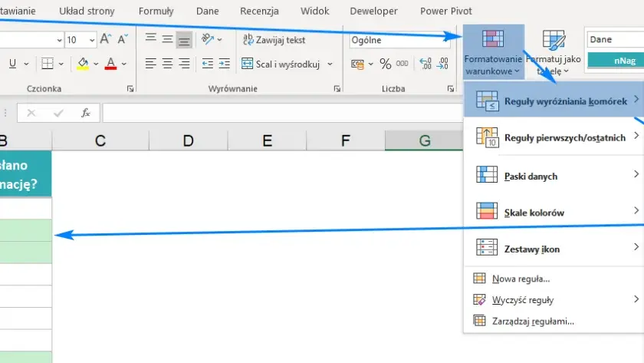Toggle underline formatting
The height and width of the screenshot is (363, 644).
[x=13, y=64]
